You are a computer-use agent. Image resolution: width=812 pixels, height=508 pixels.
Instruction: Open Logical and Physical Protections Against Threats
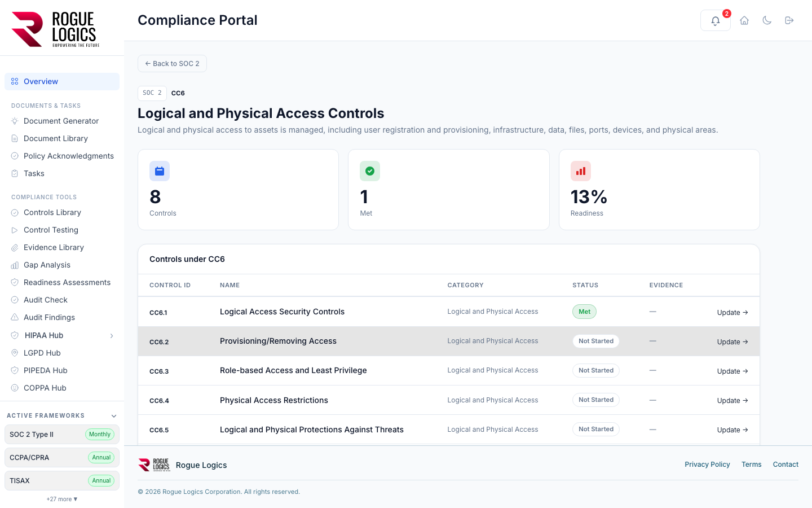click(312, 430)
